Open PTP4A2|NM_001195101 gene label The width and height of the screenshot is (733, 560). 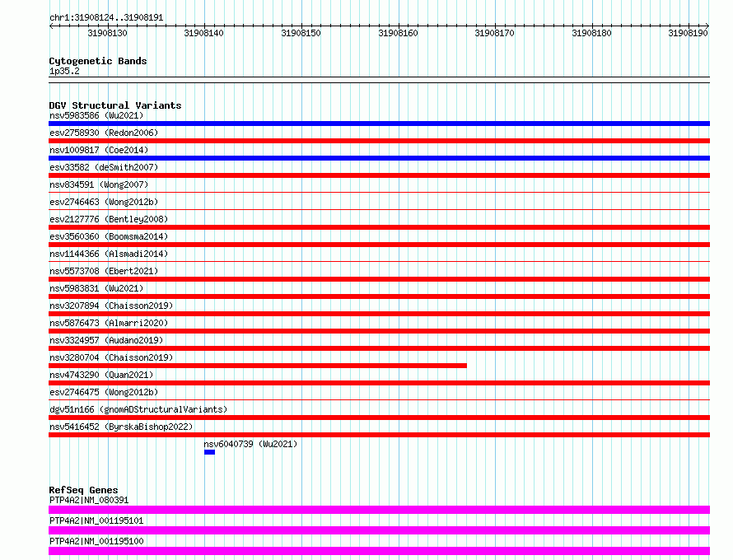pos(96,520)
